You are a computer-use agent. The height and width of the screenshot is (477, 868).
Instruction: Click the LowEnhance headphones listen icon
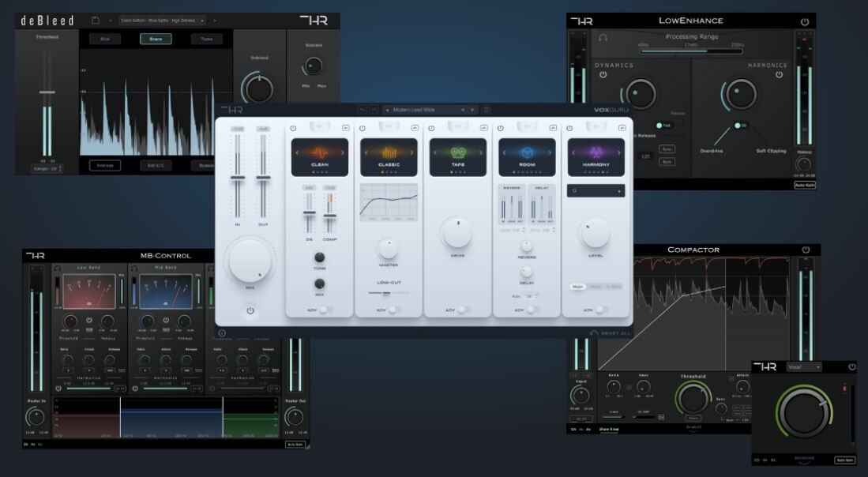point(603,37)
